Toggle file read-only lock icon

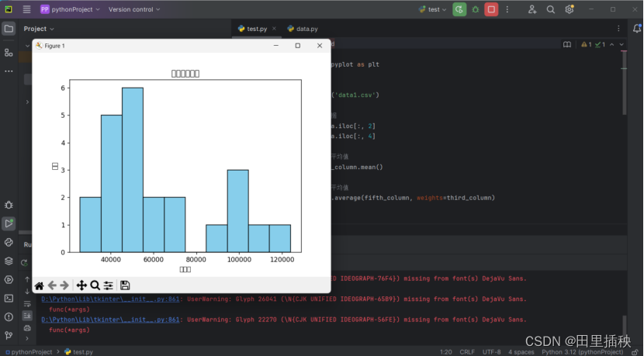coord(635,352)
